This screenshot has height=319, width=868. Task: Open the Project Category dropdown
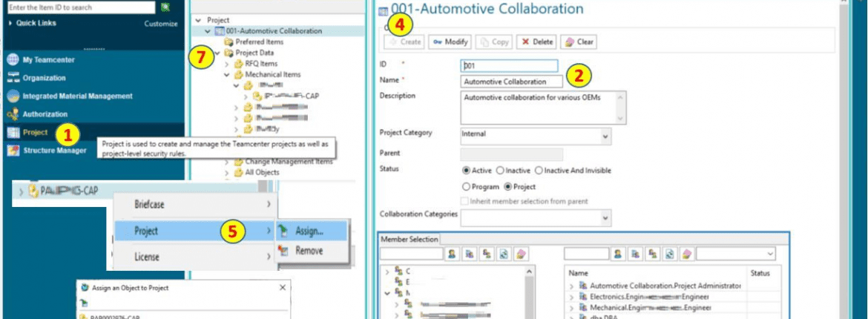click(605, 137)
